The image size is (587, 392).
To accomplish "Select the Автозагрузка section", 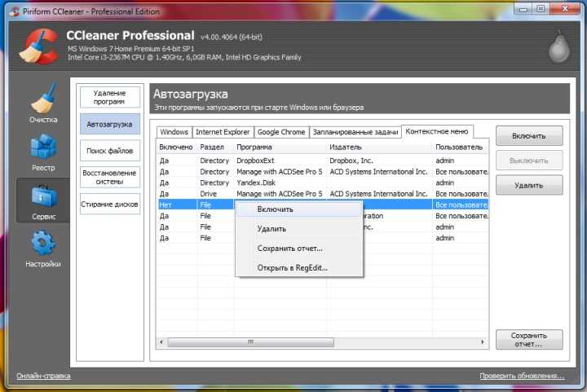I will [110, 124].
